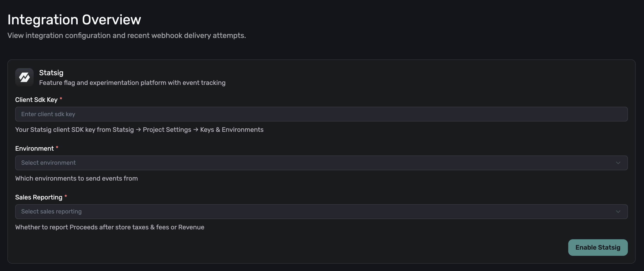Click the Statsig logo icon
The image size is (644, 271).
(24, 78)
